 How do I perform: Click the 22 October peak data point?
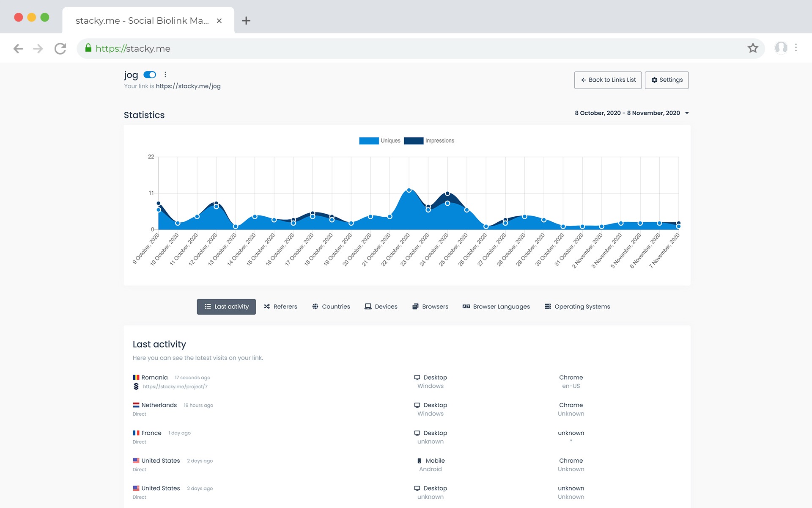click(x=409, y=190)
